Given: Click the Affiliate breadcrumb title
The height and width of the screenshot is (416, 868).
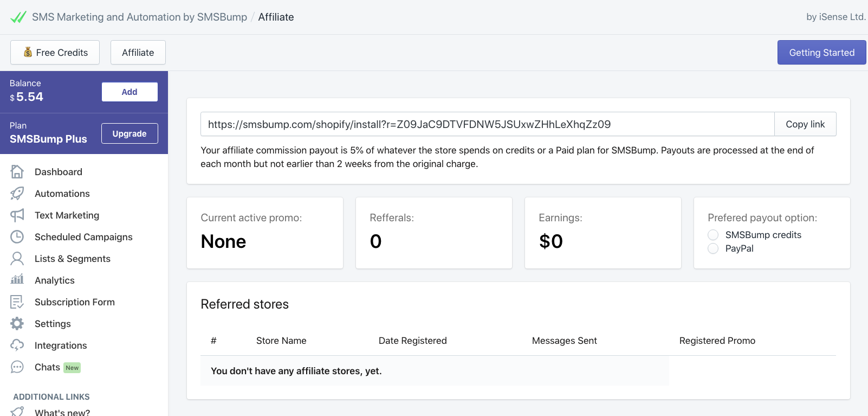Looking at the screenshot, I should (x=276, y=17).
